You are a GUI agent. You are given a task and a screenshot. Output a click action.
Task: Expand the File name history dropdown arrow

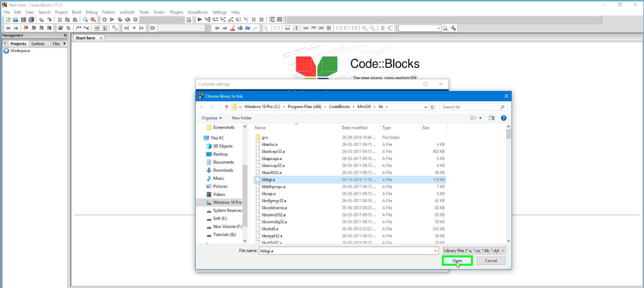click(x=436, y=251)
